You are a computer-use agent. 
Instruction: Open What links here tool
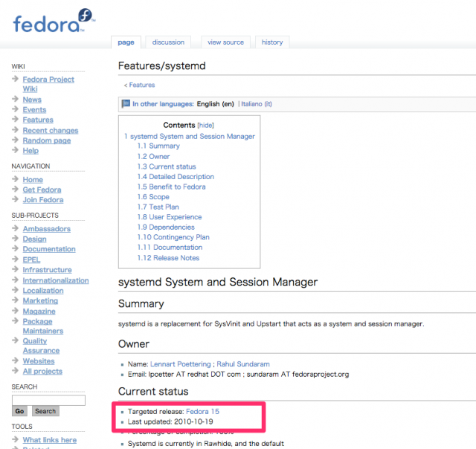point(50,440)
